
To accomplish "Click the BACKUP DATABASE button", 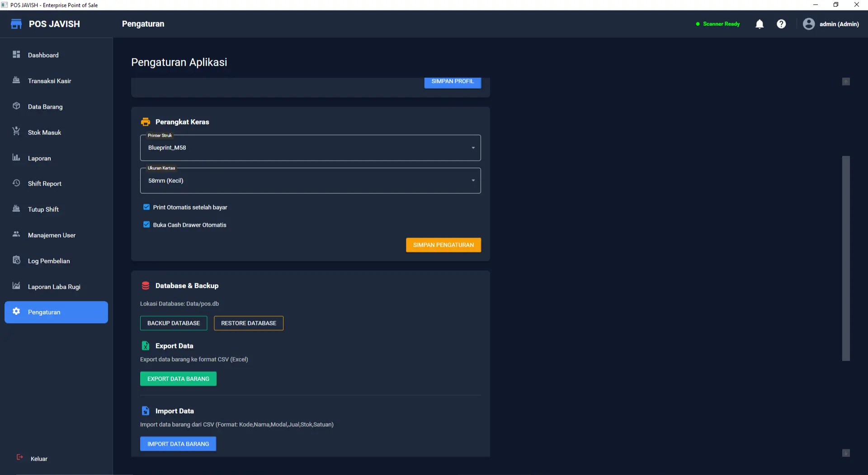I will (x=174, y=323).
